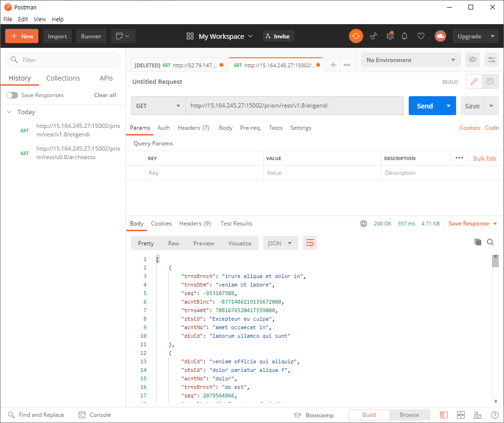The image size is (504, 423).
Task: Open response Headers (9) tab
Action: 195,224
